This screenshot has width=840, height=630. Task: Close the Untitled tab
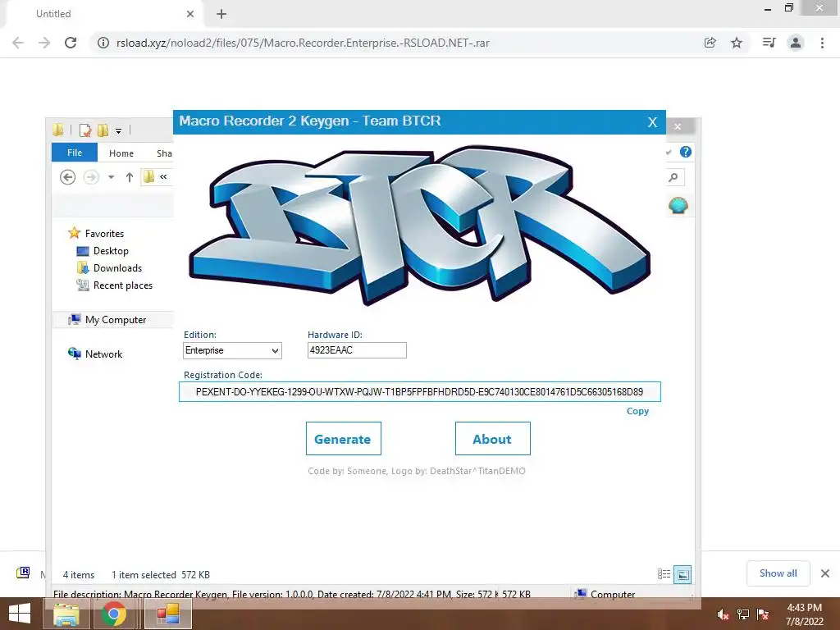pos(190,14)
